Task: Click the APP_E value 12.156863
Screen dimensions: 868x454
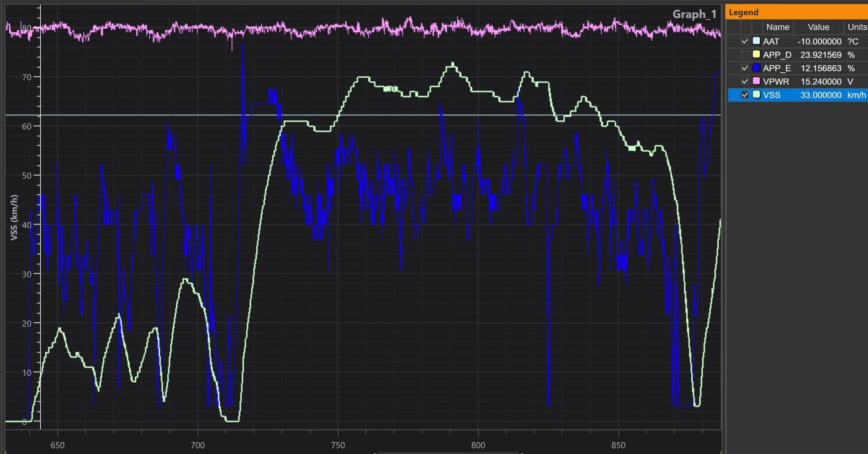Action: click(x=820, y=68)
